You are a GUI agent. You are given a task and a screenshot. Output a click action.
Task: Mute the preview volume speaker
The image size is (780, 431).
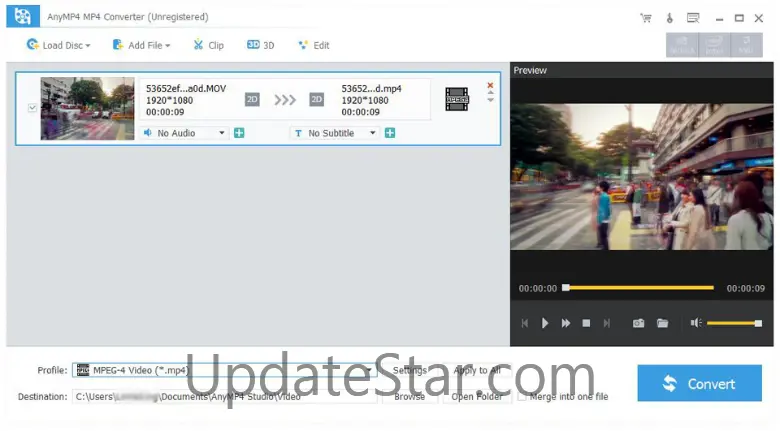tap(696, 323)
